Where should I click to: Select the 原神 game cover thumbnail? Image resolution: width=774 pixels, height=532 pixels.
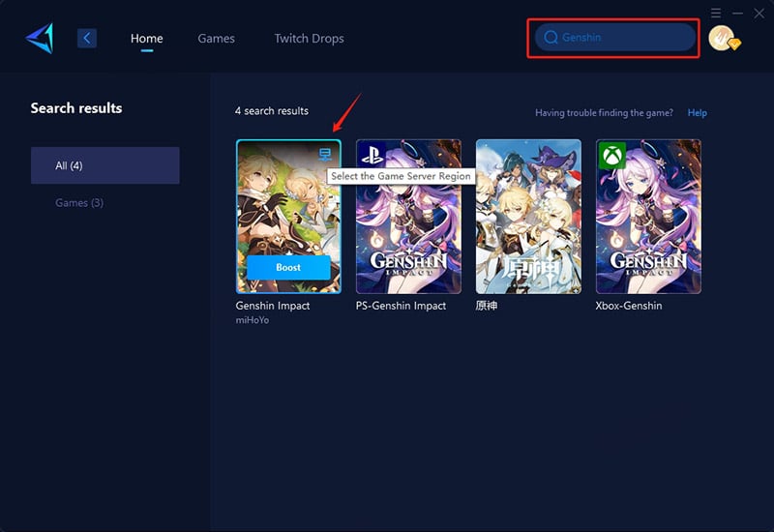coord(528,217)
